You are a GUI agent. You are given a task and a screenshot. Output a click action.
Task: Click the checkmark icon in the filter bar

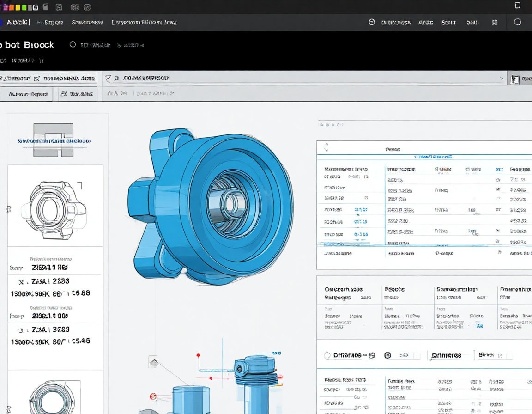(x=108, y=78)
